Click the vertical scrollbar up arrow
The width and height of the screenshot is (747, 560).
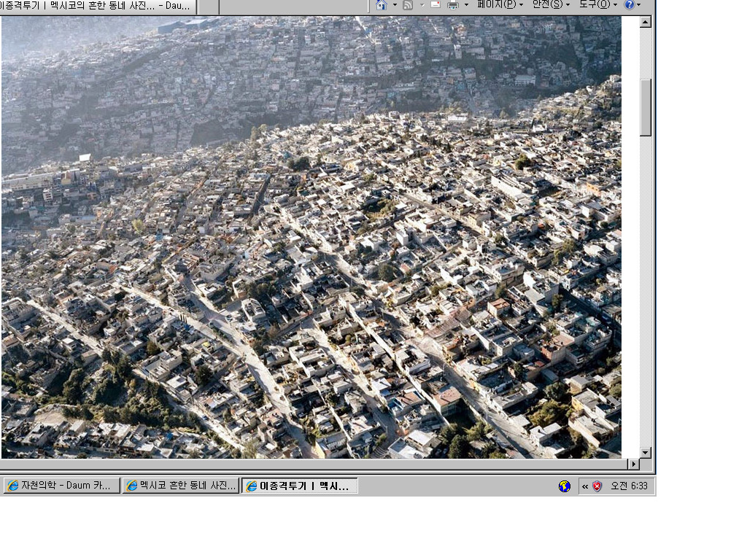coord(645,23)
